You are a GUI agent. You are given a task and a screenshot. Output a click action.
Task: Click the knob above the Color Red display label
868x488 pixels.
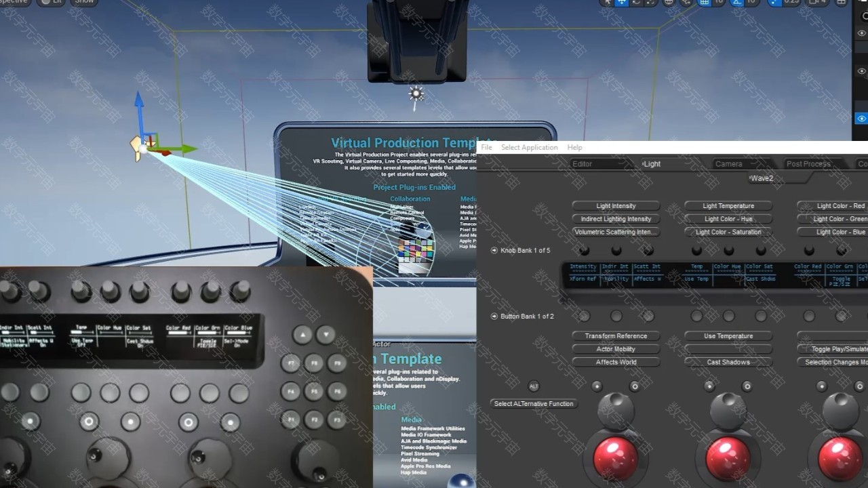pyautogui.click(x=809, y=249)
